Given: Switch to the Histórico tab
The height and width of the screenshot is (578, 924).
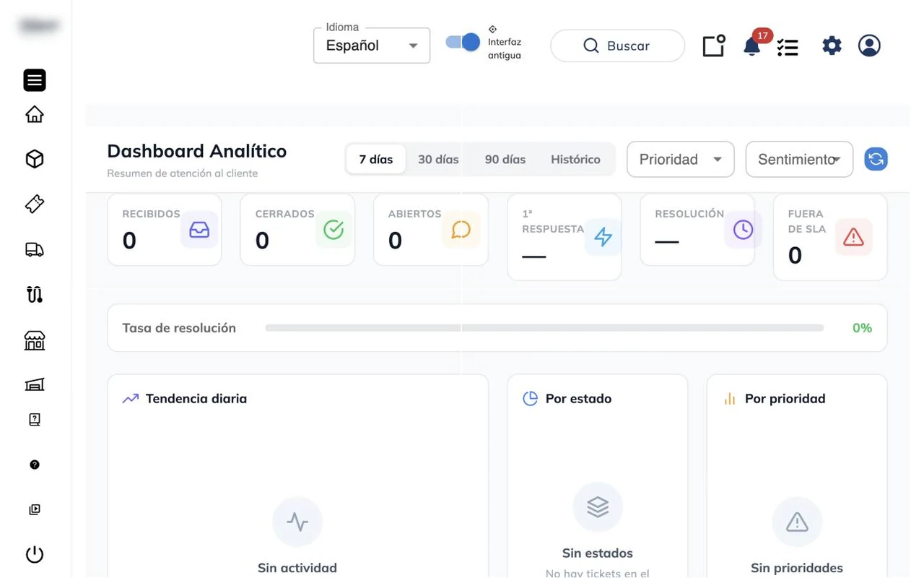Looking at the screenshot, I should 575,159.
